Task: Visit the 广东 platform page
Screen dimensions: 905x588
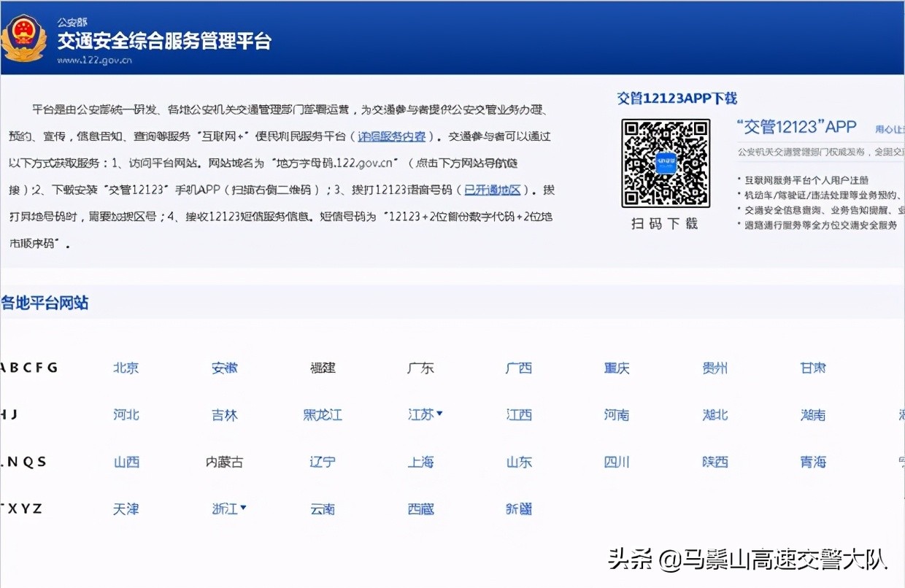Action: click(x=420, y=368)
